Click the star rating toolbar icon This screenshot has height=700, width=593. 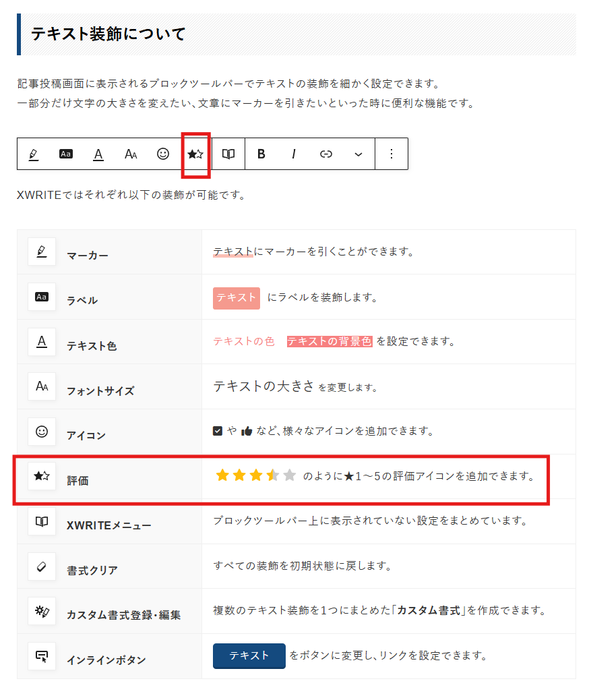(195, 154)
